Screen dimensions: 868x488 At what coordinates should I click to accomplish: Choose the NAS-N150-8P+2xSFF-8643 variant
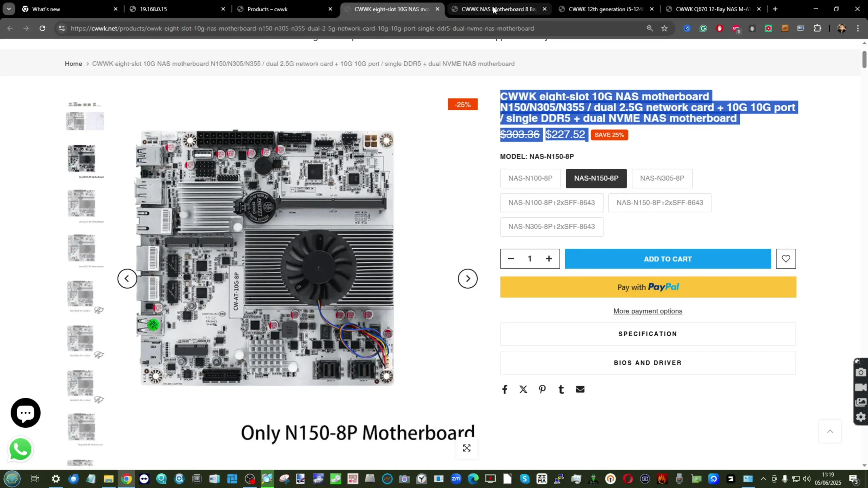659,203
